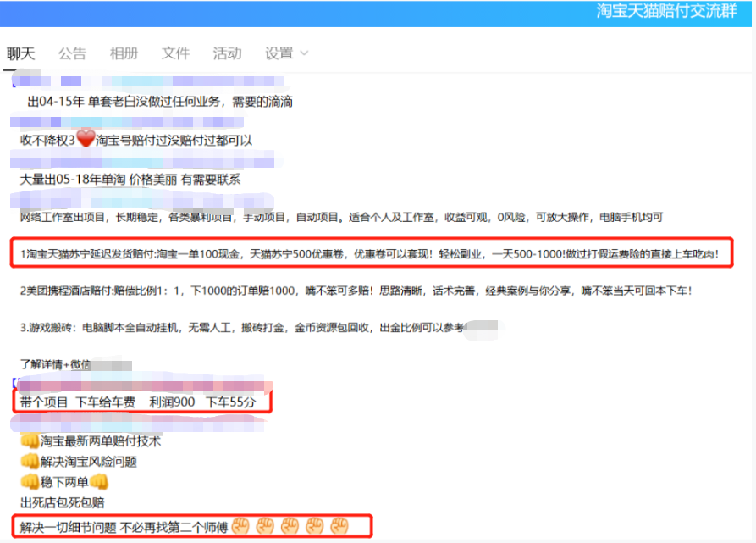Select message 收不降权3 淘宝号赔付过没赔付过都可以
756x543 pixels.
[136, 141]
